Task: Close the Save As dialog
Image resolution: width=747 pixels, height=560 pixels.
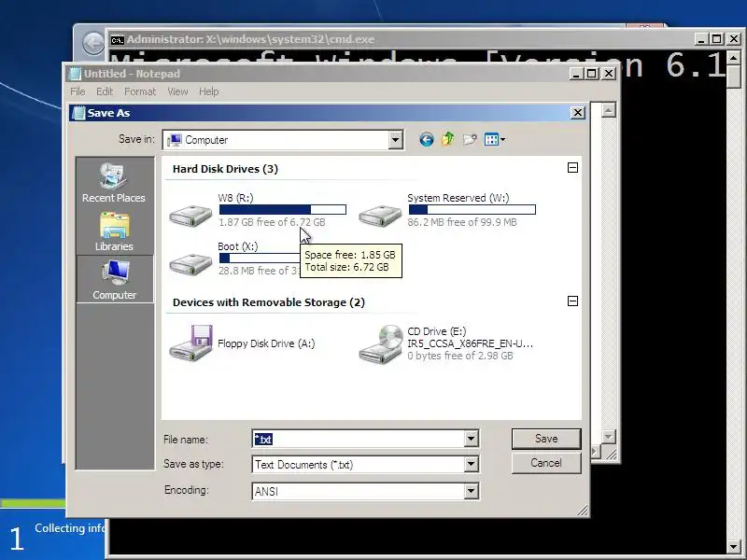Action: (578, 113)
